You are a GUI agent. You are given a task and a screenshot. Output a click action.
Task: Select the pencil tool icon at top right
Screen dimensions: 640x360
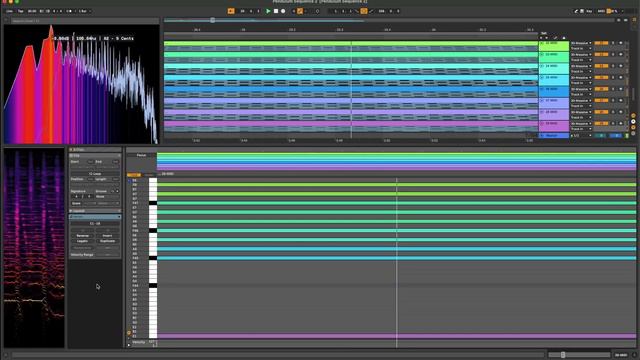tap(576, 11)
